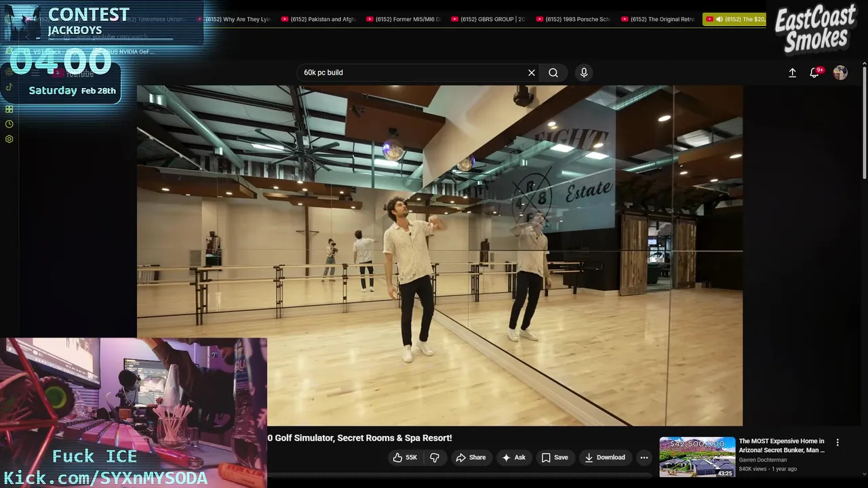868x488 pixels.
Task: Save the video with the Save button
Action: tap(555, 457)
